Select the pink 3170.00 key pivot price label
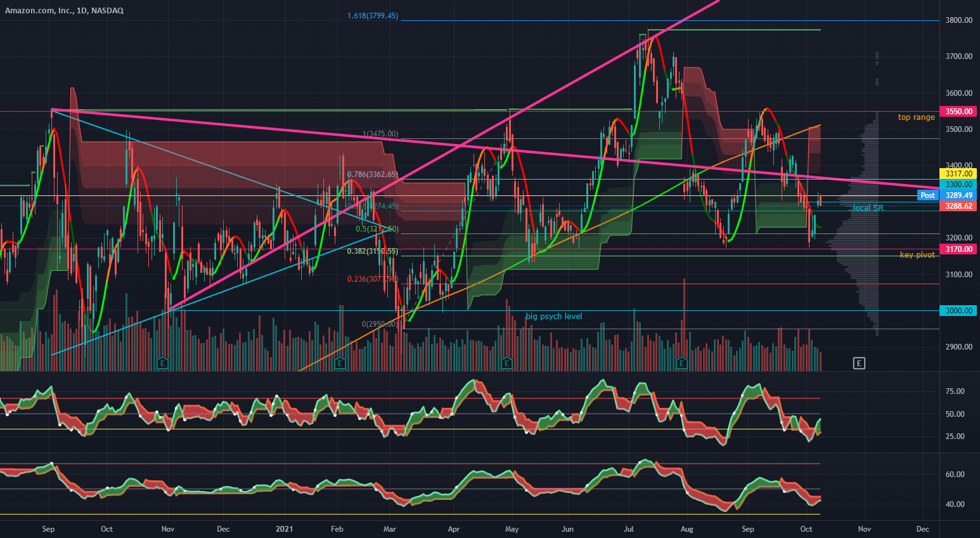 point(958,249)
